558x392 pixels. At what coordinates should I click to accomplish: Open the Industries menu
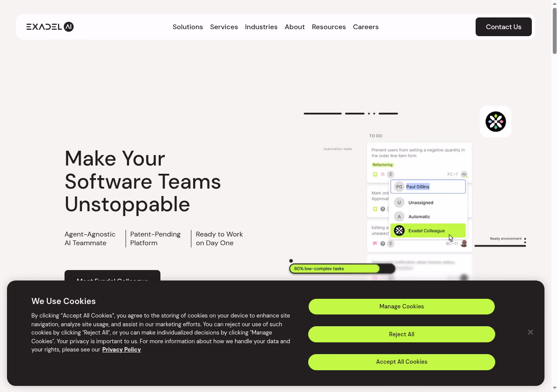click(261, 27)
